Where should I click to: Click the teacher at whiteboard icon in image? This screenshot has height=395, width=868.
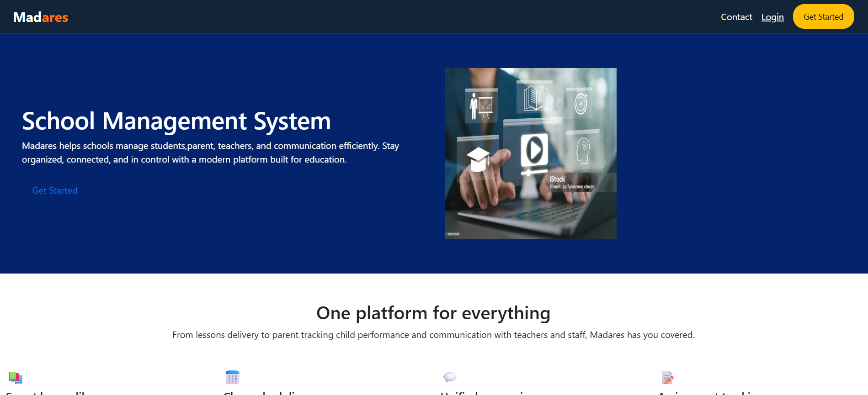tap(481, 106)
